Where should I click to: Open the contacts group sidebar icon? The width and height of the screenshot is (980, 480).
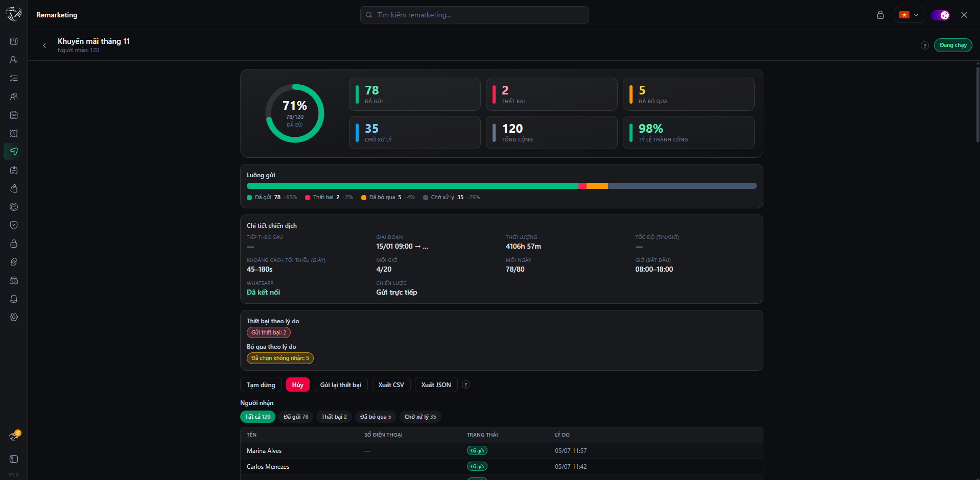coord(14,97)
